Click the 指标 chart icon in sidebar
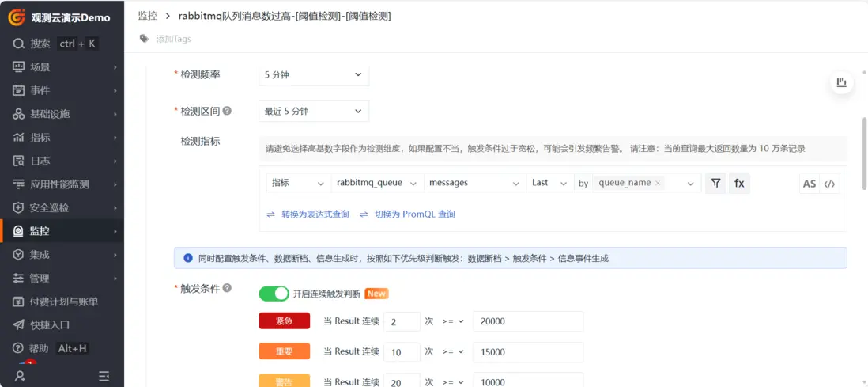This screenshot has width=868, height=387. [x=19, y=138]
